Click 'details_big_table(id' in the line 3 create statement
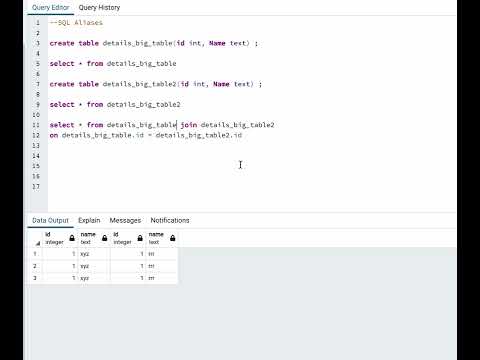 (x=144, y=43)
